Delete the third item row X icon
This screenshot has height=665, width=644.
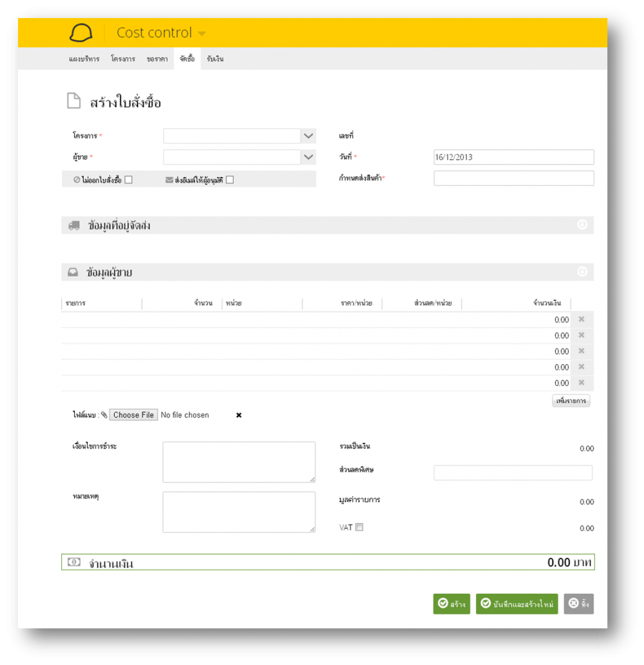581,351
